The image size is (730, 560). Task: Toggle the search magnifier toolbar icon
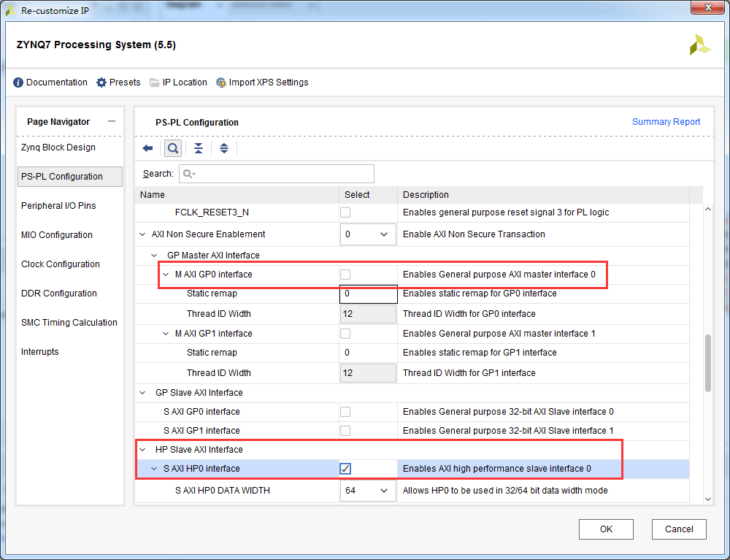click(x=173, y=148)
